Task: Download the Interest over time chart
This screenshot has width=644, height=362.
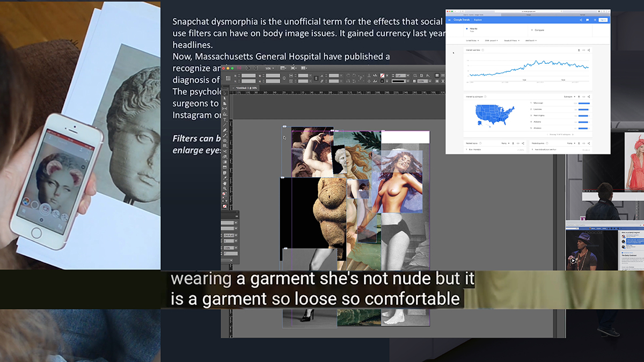Action: pyautogui.click(x=579, y=50)
